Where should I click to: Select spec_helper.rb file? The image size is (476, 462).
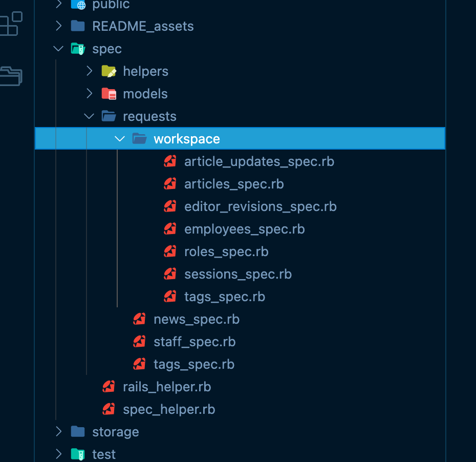pos(168,409)
